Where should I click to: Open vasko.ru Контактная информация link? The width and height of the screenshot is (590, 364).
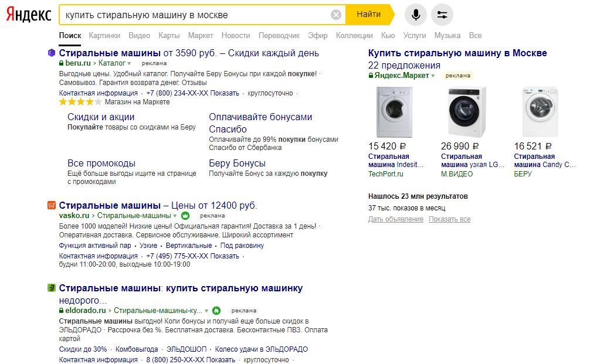98,256
